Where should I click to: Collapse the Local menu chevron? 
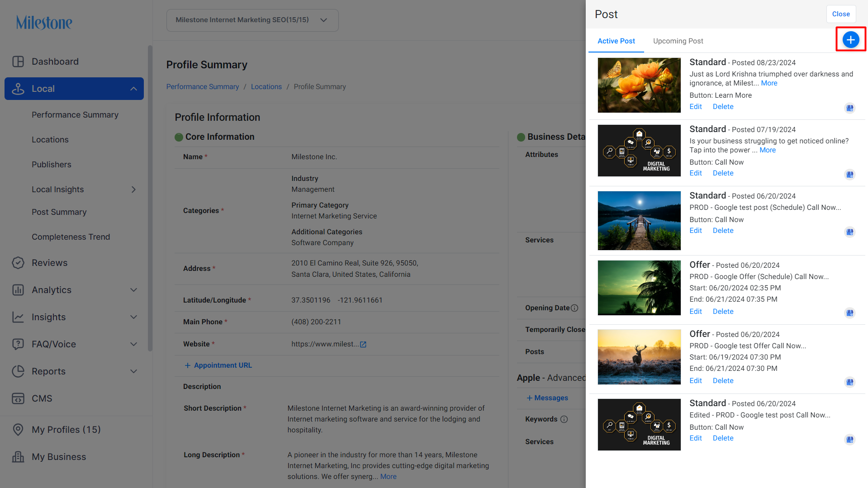(133, 89)
